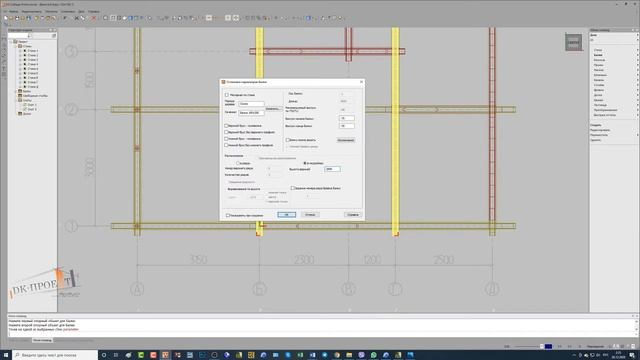640x360 pixels.
Task: Switch to the command window tab
Action: pyautogui.click(x=42, y=340)
